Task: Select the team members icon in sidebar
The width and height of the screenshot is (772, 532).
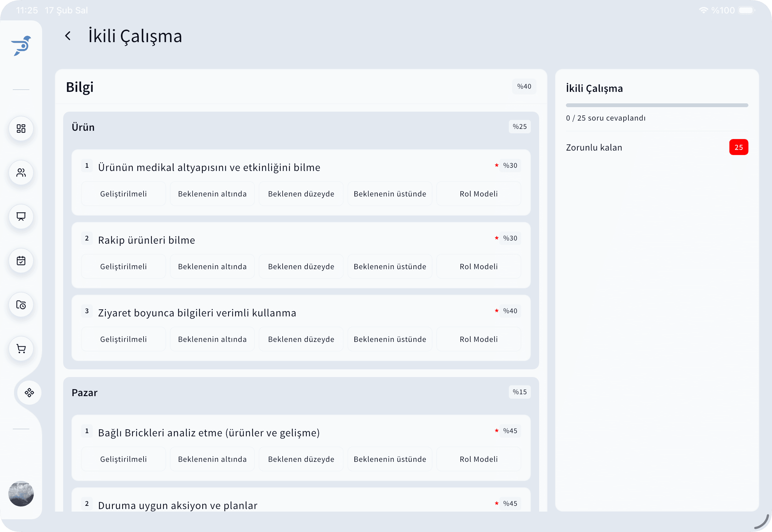Action: (21, 173)
